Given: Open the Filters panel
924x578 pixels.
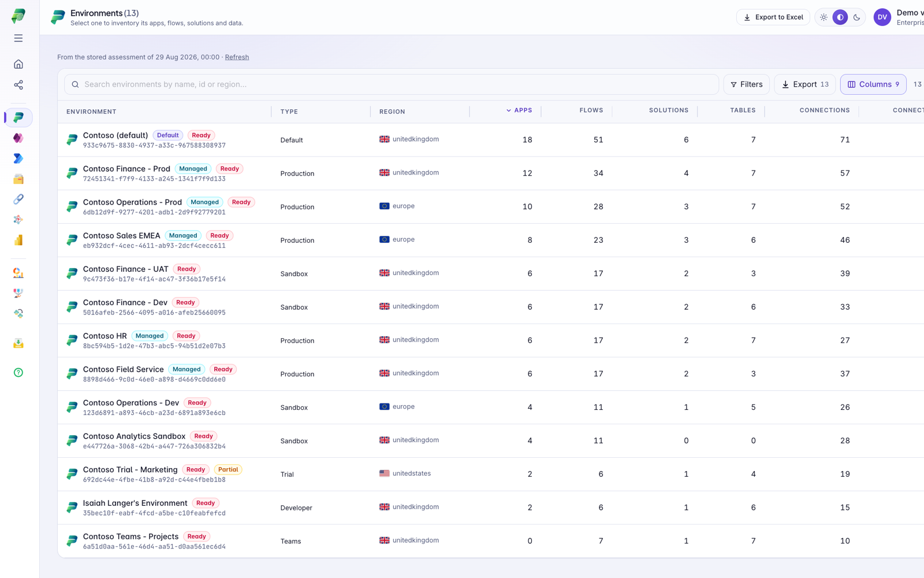Looking at the screenshot, I should [747, 84].
